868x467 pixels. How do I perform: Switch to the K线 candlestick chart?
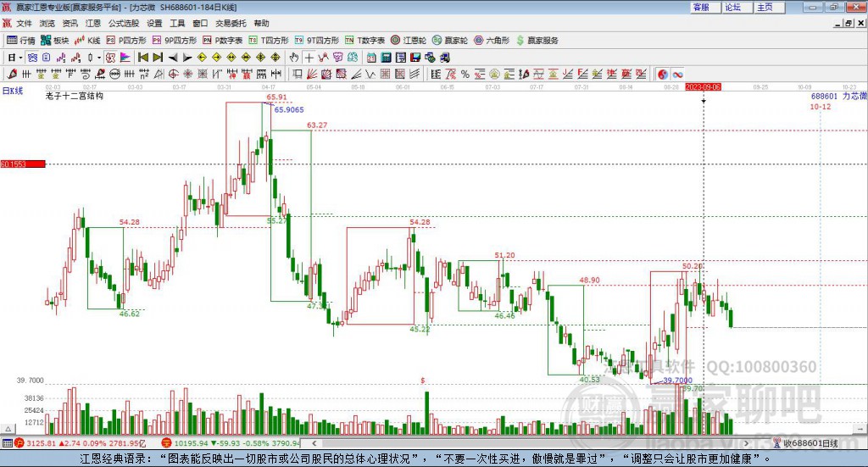pos(87,41)
